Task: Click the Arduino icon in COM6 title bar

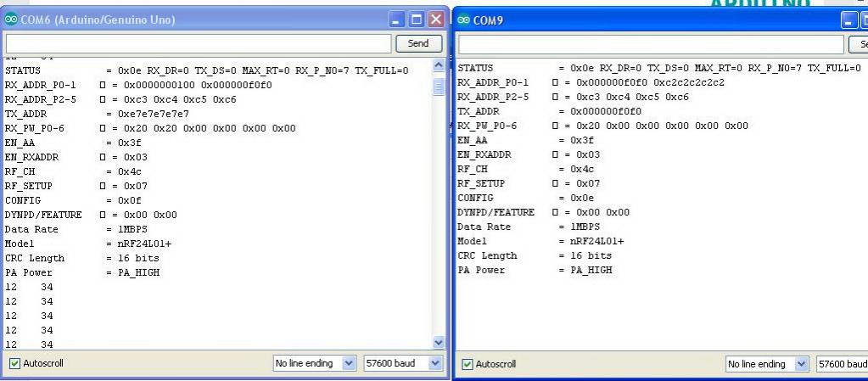Action: click(x=11, y=20)
